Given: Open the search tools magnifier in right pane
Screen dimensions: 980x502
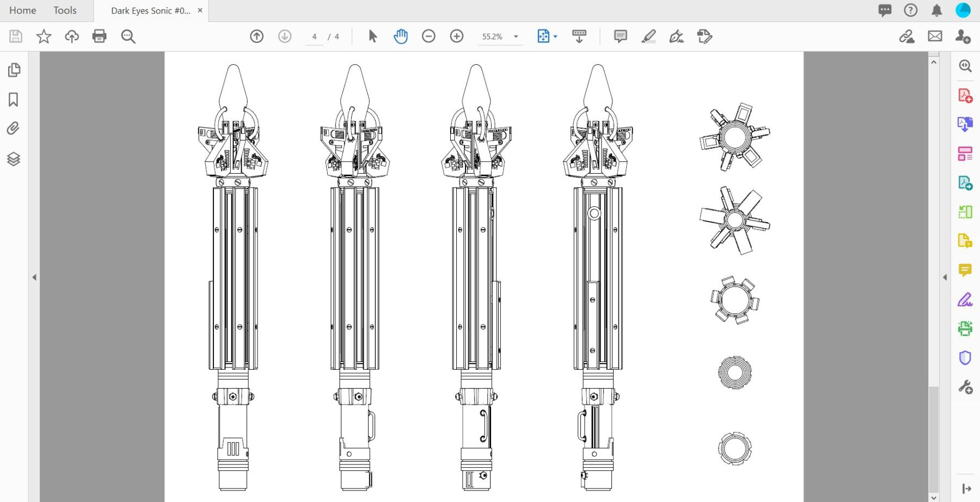Looking at the screenshot, I should tap(965, 66).
